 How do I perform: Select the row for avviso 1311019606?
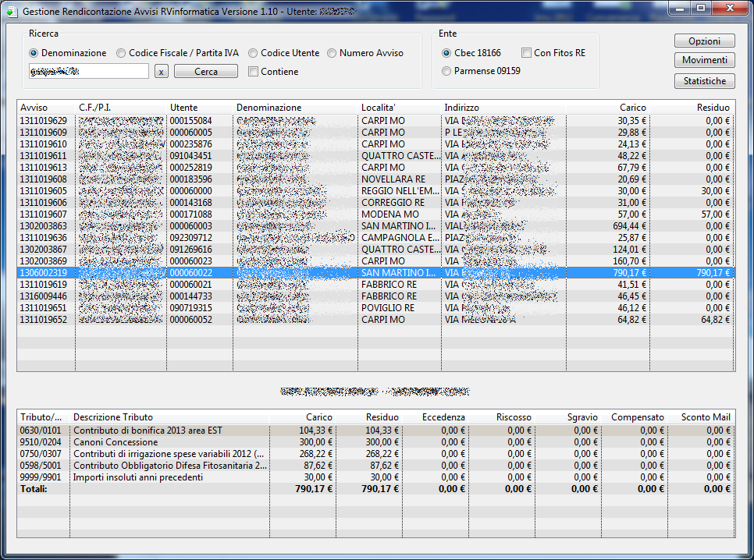click(x=375, y=202)
